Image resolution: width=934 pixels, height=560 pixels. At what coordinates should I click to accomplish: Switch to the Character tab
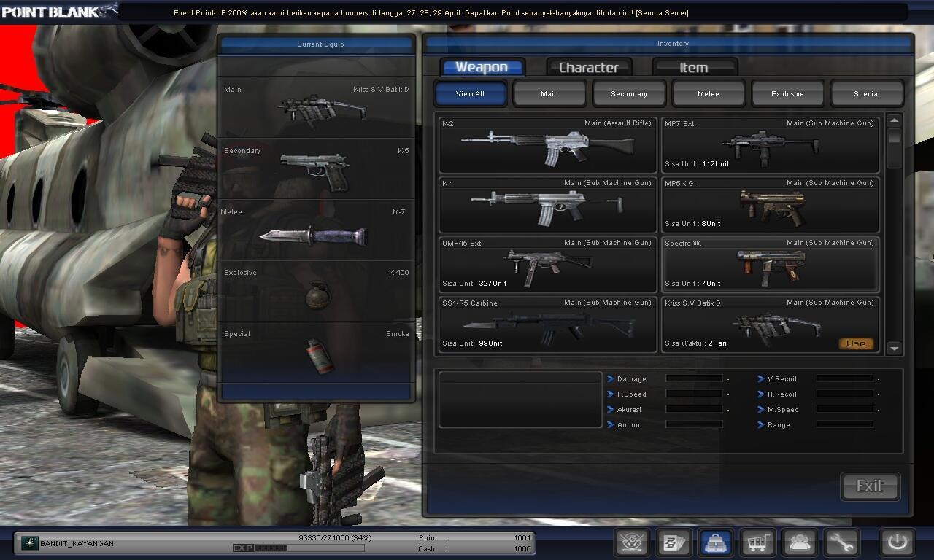[x=589, y=67]
